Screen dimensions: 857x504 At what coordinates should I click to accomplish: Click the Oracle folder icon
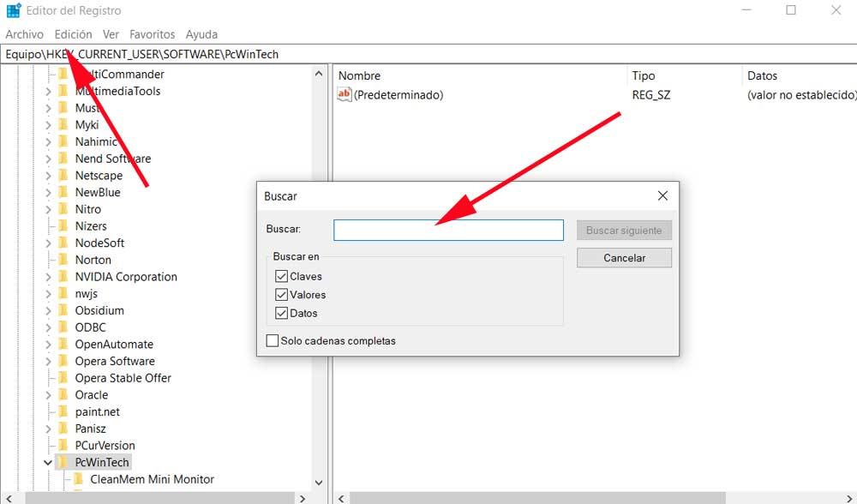pyautogui.click(x=63, y=394)
